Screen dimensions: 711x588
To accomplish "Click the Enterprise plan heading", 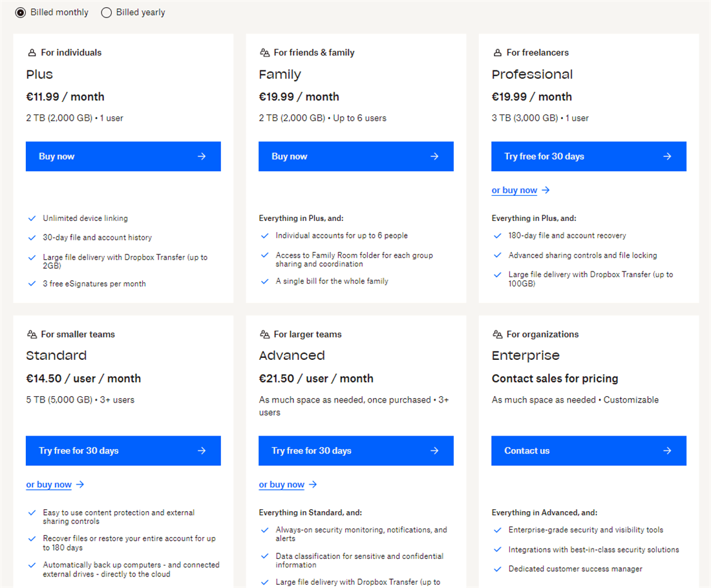I will [x=525, y=356].
